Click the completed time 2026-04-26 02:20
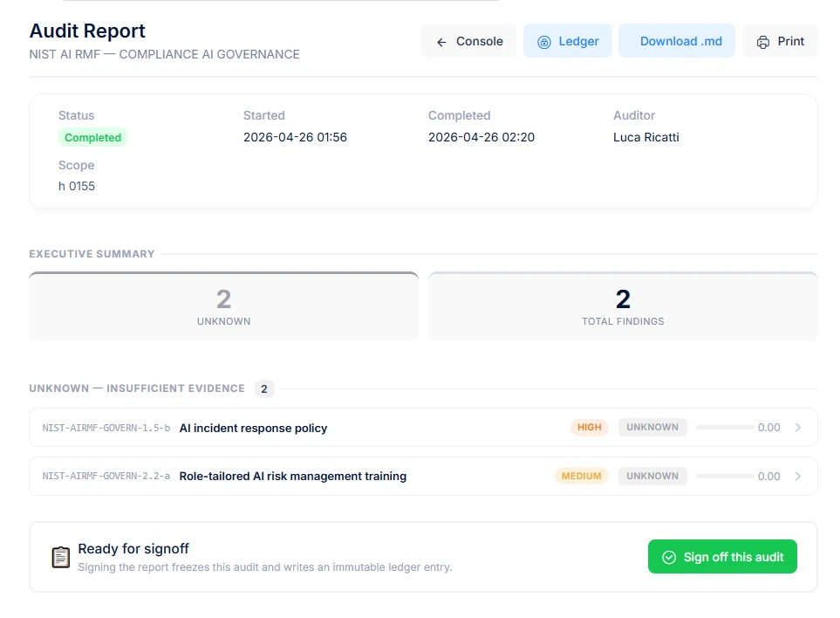 481,137
